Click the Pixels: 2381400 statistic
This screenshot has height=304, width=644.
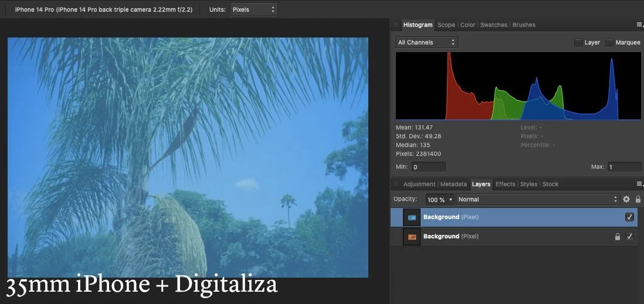419,154
